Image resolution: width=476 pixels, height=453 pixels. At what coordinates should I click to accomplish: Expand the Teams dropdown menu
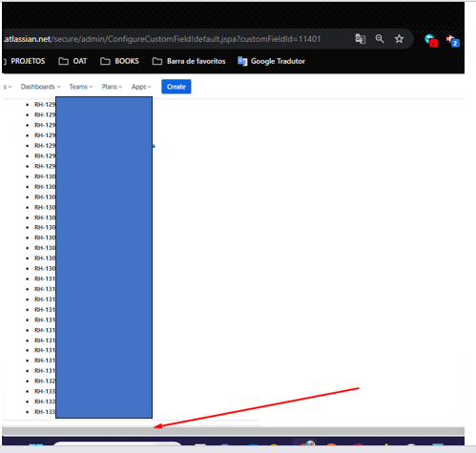pyautogui.click(x=81, y=87)
